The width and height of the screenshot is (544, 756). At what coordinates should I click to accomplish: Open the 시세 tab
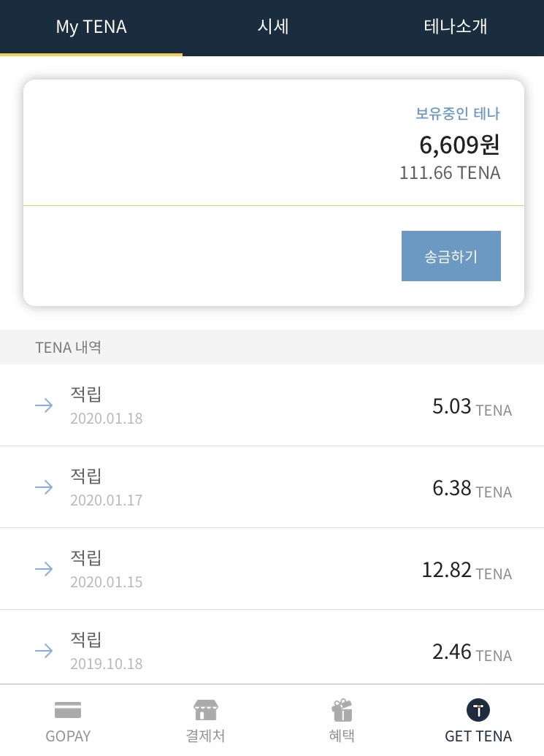(x=273, y=27)
